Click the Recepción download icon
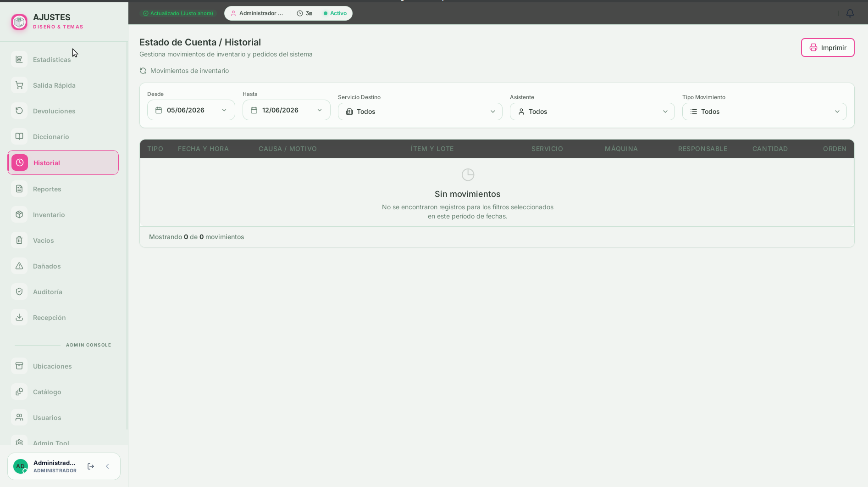Viewport: 868px width, 487px height. pos(19,317)
